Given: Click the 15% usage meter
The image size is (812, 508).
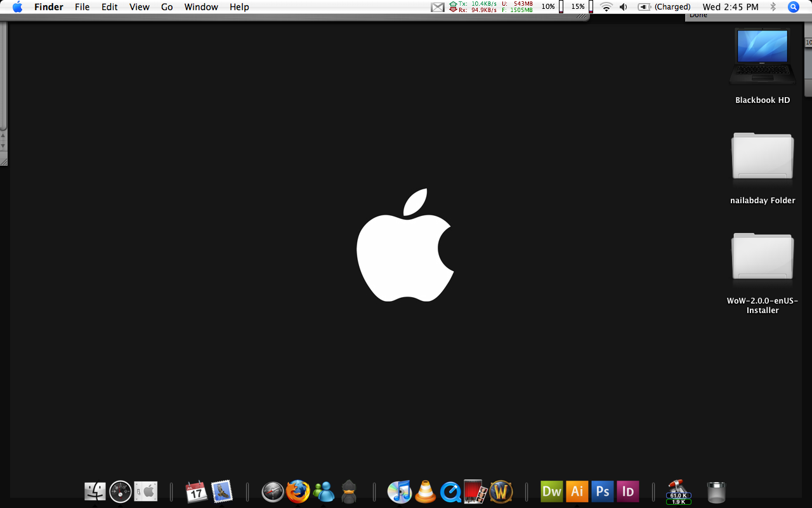Looking at the screenshot, I should click(582, 7).
